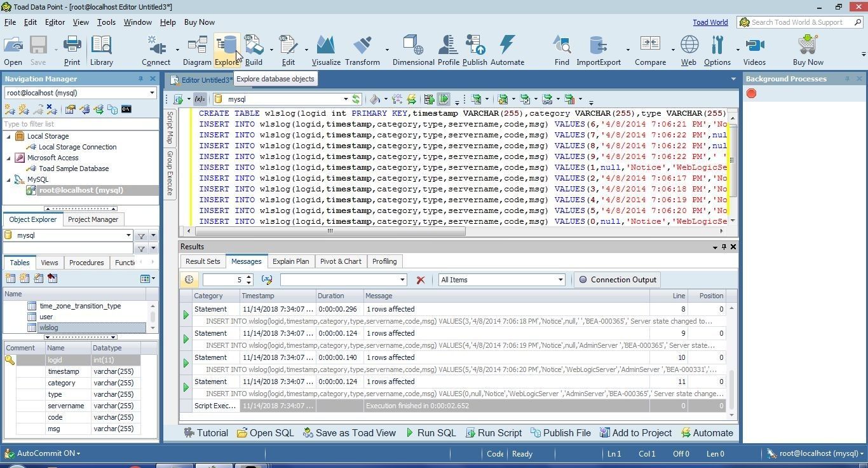Open the ImportExport tool
This screenshot has height=468, width=868.
[x=599, y=50]
